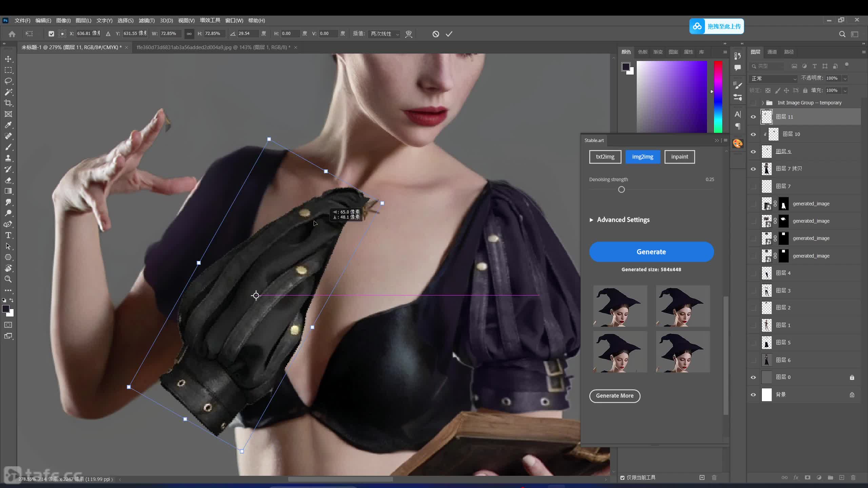Expand Init Image Group -- temporary folder

pos(763,103)
